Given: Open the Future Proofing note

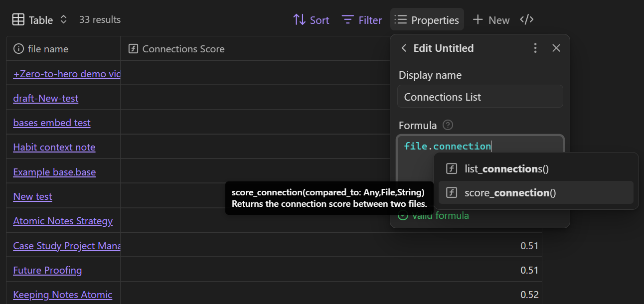Looking at the screenshot, I should pos(47,270).
